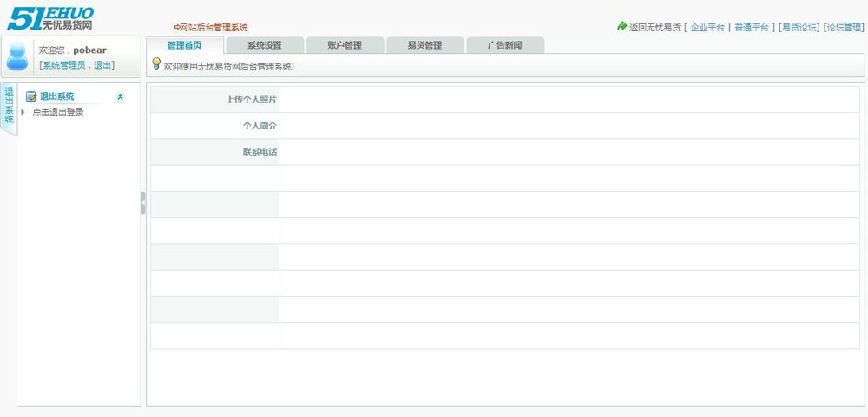The image size is (868, 417).
Task: Visit the 易货论坛 link
Action: pos(799,28)
